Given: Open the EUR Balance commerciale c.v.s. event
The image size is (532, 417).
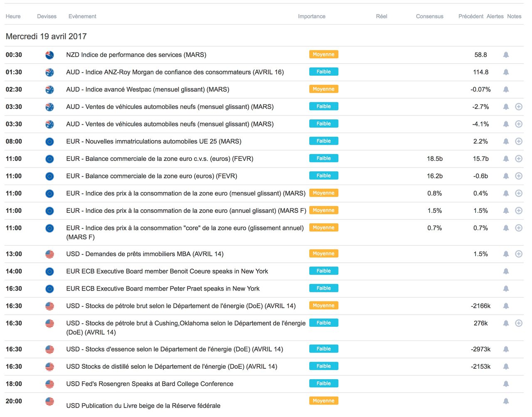Looking at the screenshot, I should [x=160, y=159].
